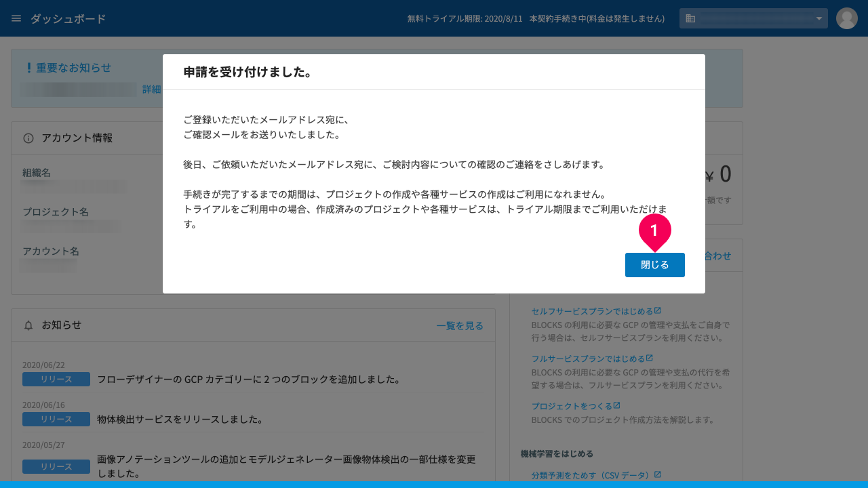Image resolution: width=868 pixels, height=488 pixels.
Task: Click 無料トライアル期限: 2020/8/11 text
Action: 465,19
